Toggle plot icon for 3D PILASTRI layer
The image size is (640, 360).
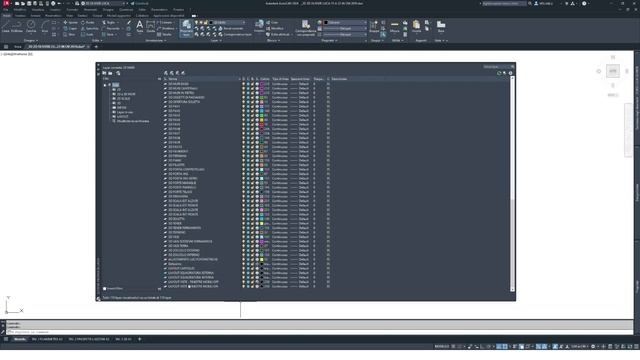click(x=257, y=165)
